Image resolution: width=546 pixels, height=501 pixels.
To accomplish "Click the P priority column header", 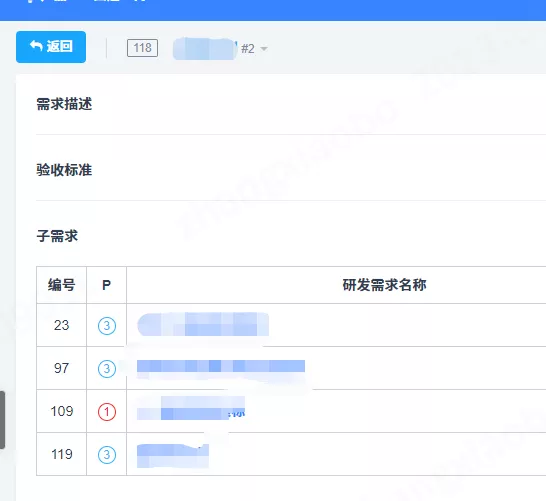I will (107, 285).
